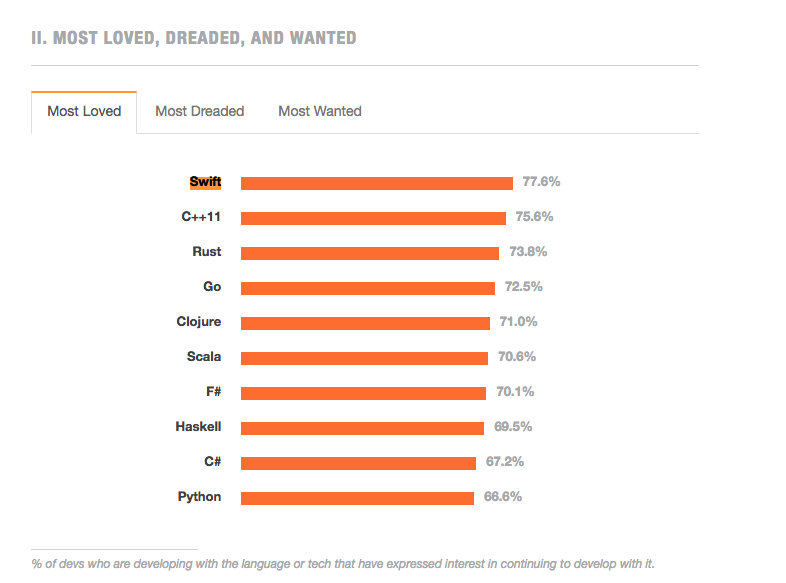The height and width of the screenshot is (583, 786).
Task: Open the Most Dreaded tab
Action: tap(199, 111)
